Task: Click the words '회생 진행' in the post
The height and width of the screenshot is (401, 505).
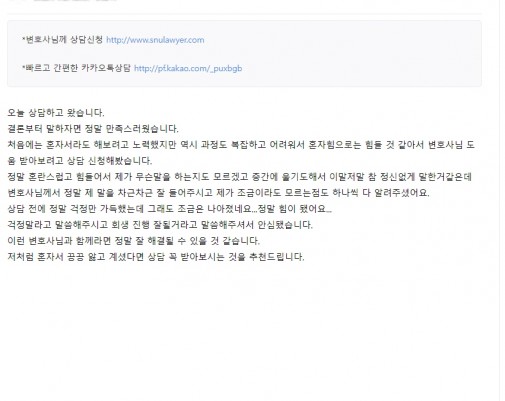Action: 130,225
